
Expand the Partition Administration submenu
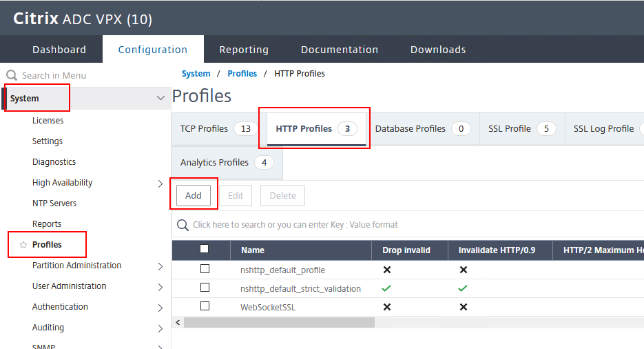[160, 266]
